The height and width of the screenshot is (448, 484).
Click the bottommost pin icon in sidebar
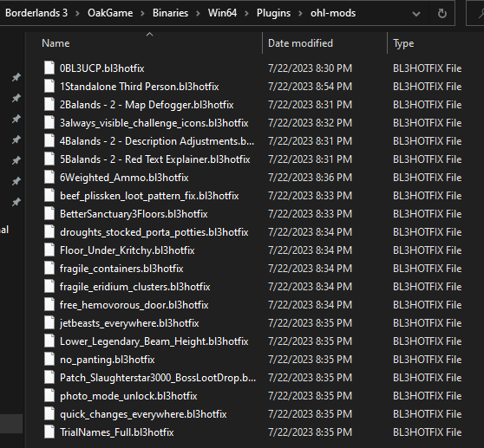16,202
